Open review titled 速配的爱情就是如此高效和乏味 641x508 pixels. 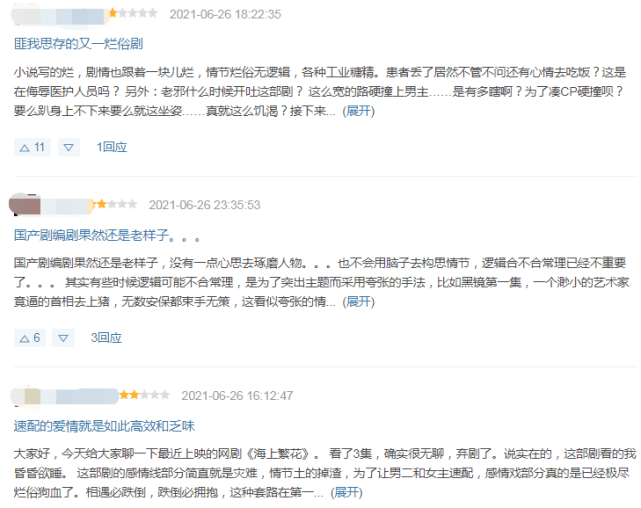click(x=104, y=426)
